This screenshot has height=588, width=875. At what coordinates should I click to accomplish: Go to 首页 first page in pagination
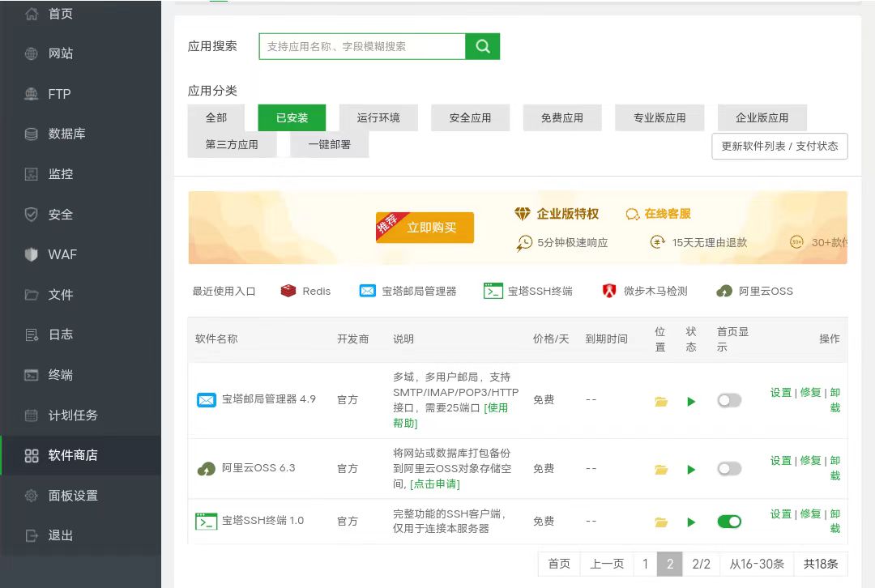(x=559, y=564)
